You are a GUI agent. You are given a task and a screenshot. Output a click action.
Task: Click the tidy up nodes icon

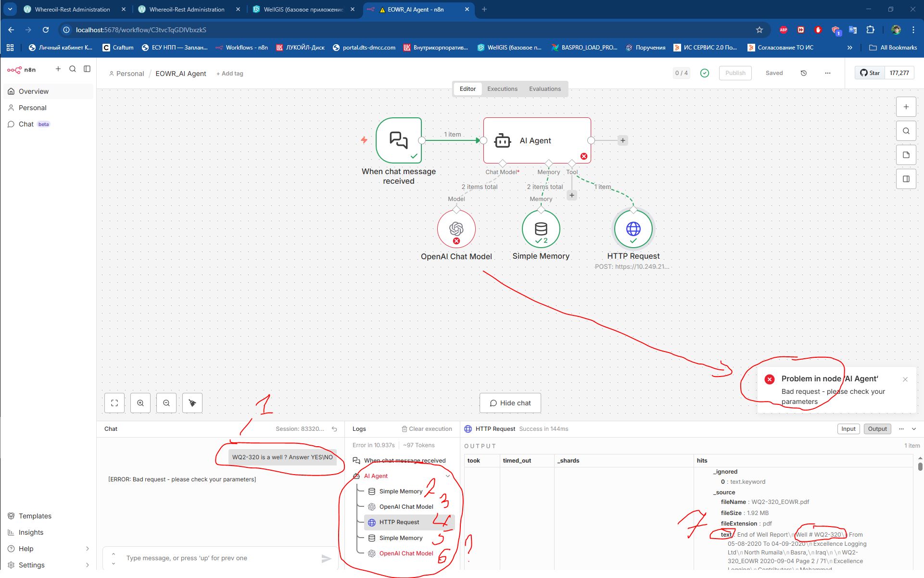(192, 403)
